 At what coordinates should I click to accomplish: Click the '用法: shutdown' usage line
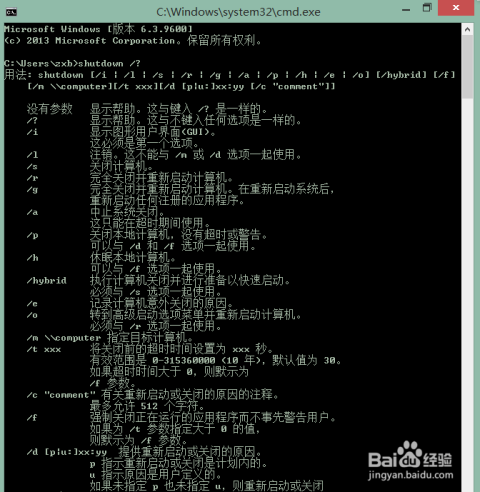230,75
